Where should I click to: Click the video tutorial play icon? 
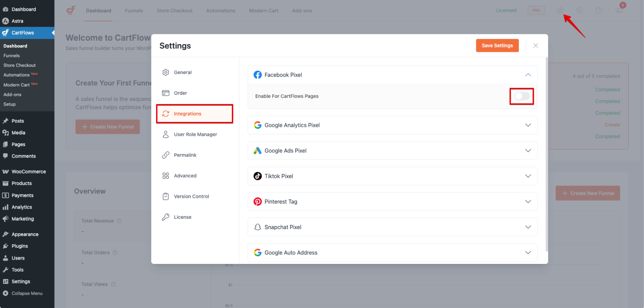point(579,10)
